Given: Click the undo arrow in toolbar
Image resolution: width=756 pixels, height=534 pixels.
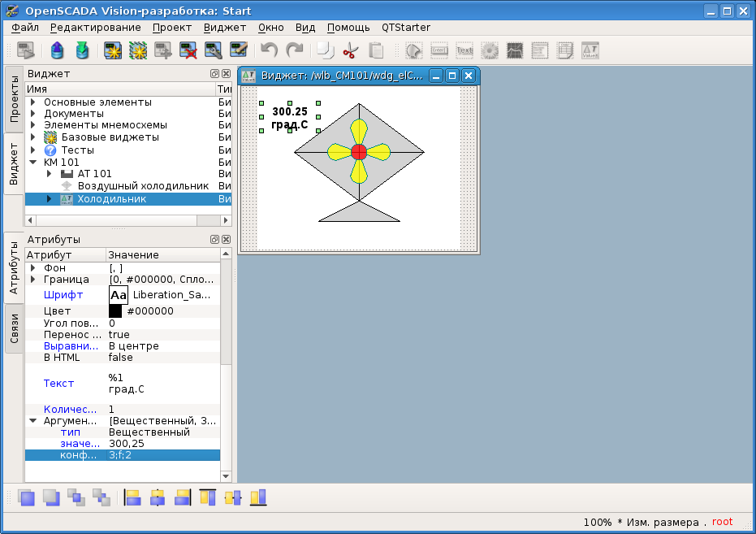Looking at the screenshot, I should (269, 50).
